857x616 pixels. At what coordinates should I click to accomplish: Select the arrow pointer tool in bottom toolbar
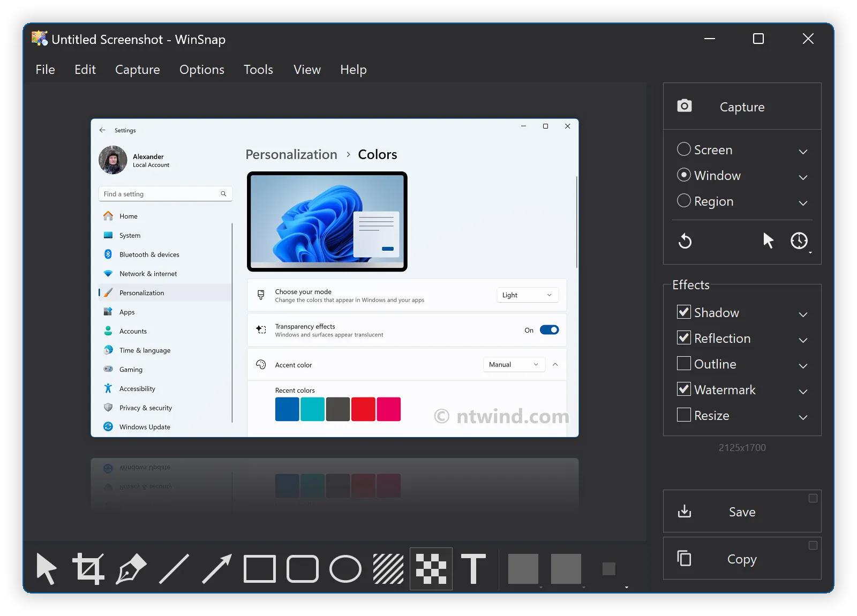click(46, 569)
